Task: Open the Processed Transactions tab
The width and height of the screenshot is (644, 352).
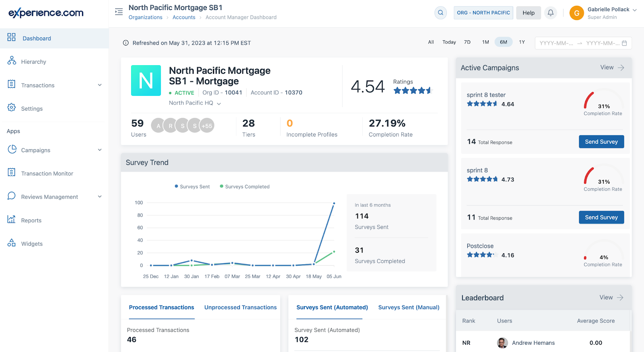Action: 161,307
